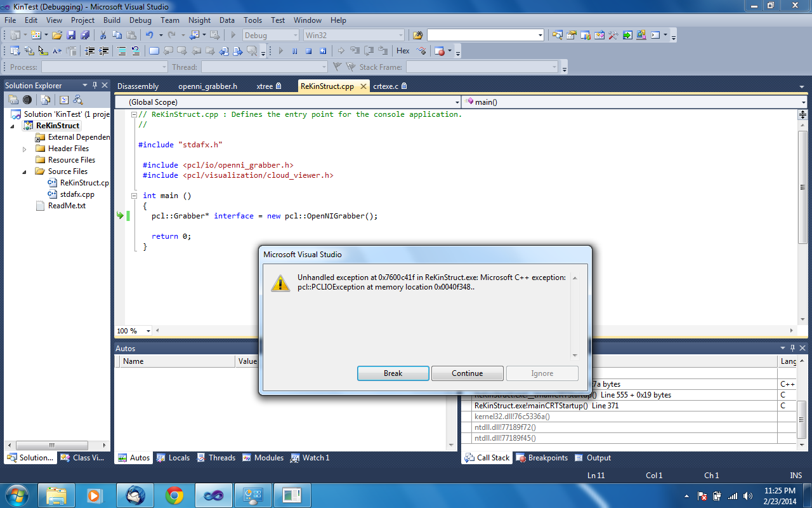Open the Global Scope dropdown
The height and width of the screenshot is (508, 812).
click(x=457, y=102)
